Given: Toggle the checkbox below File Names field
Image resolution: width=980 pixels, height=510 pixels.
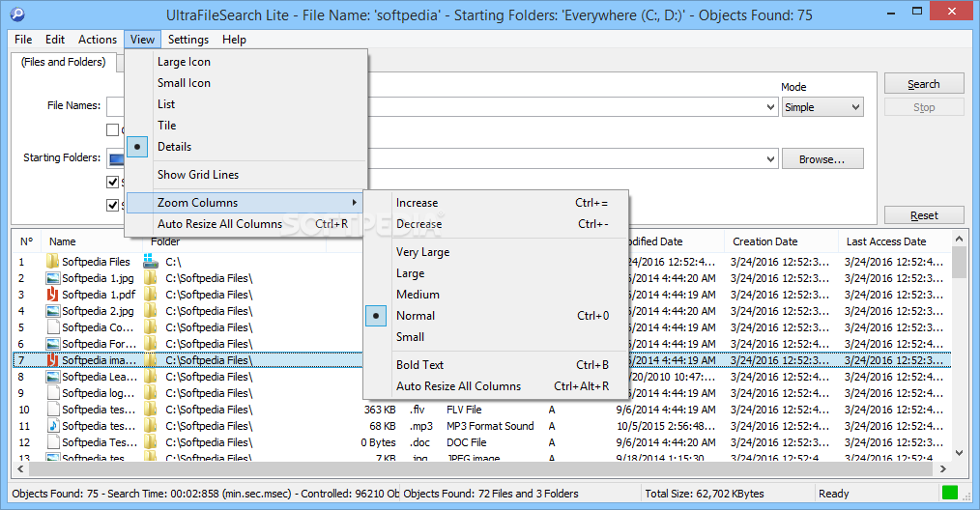Looking at the screenshot, I should (112, 130).
